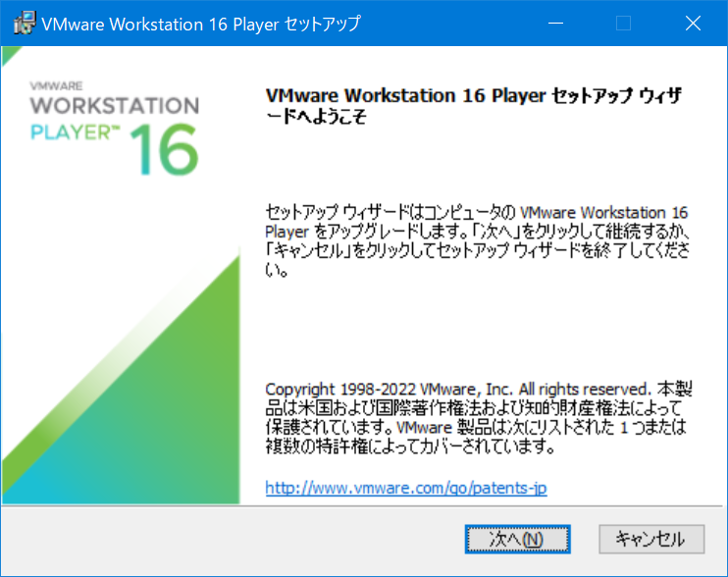Click the greyed-out maximize button

[623, 24]
